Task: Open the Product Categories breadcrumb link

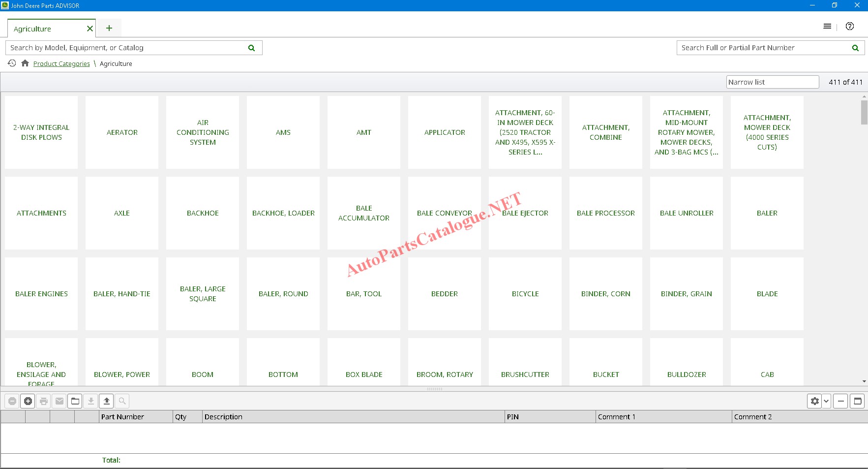Action: (x=61, y=63)
